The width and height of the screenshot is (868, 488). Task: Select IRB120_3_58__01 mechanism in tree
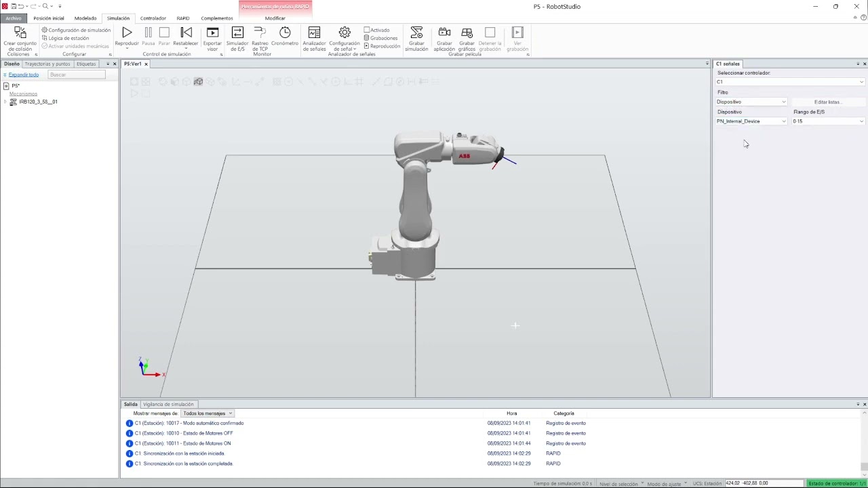(38, 102)
